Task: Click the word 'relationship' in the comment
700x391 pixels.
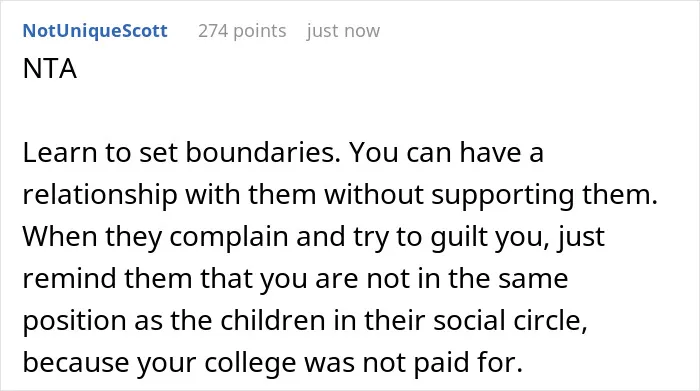Action: pyautogui.click(x=100, y=196)
